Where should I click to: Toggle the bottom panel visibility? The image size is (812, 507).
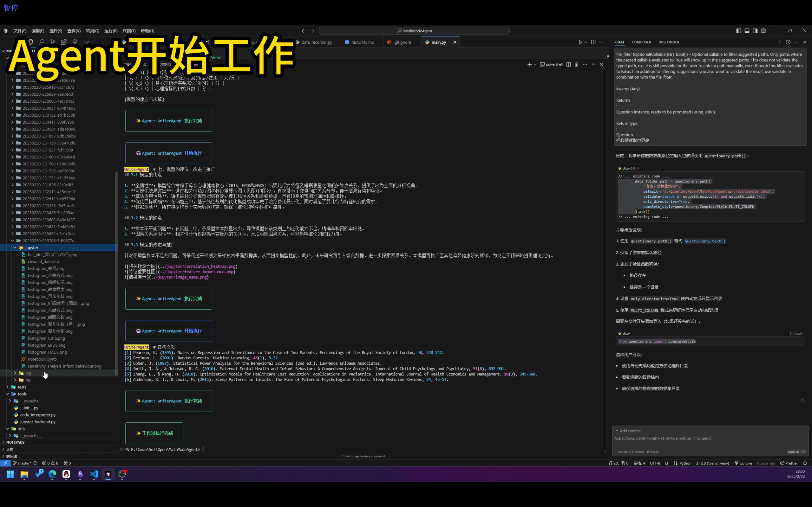tap(747, 30)
